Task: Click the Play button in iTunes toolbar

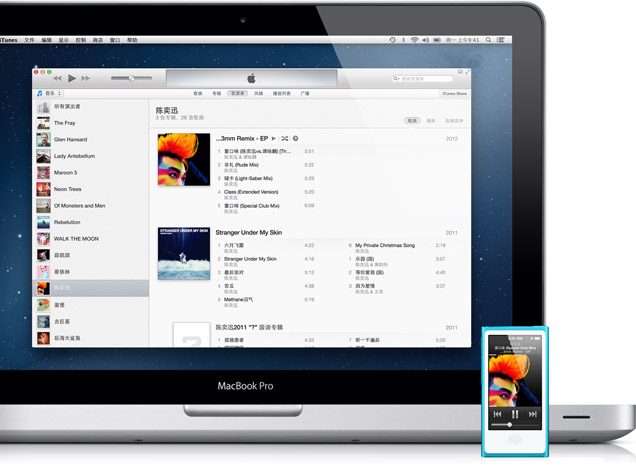Action: 72,78
